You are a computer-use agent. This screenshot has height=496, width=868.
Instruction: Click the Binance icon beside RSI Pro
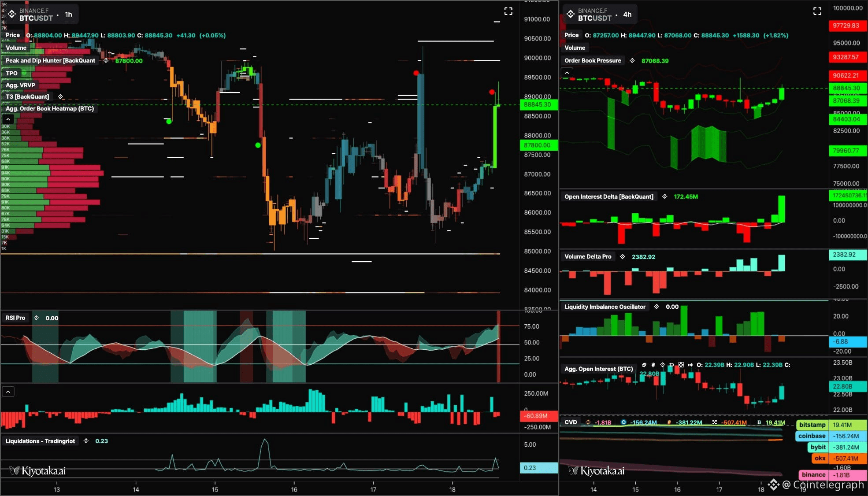(37, 318)
